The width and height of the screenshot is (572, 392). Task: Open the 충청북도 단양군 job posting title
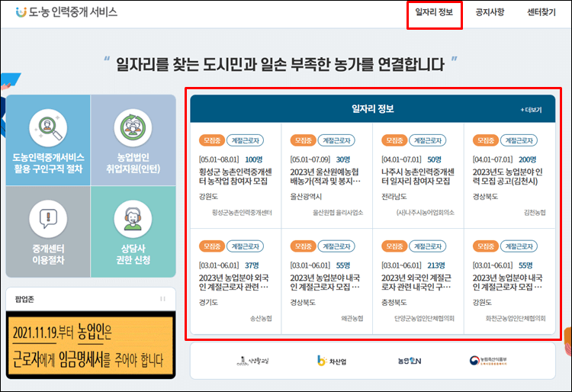(416, 282)
